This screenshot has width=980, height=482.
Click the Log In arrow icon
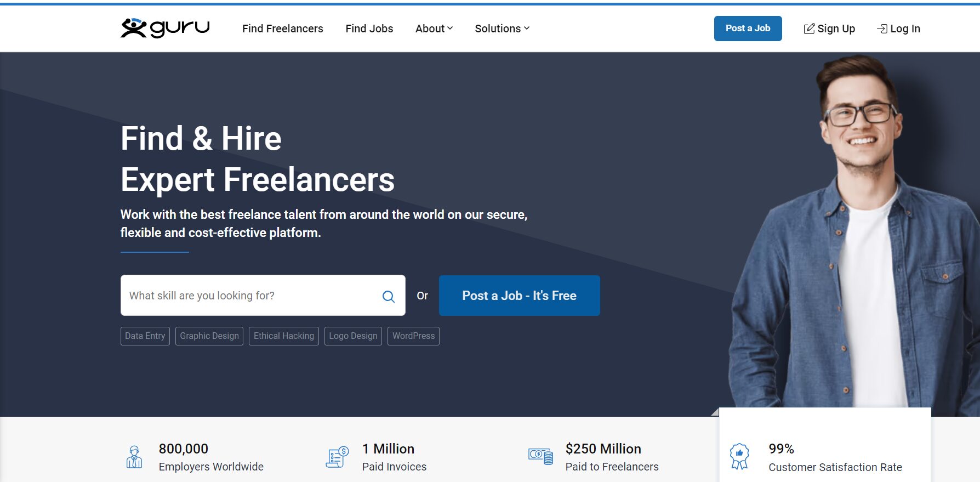pyautogui.click(x=882, y=29)
